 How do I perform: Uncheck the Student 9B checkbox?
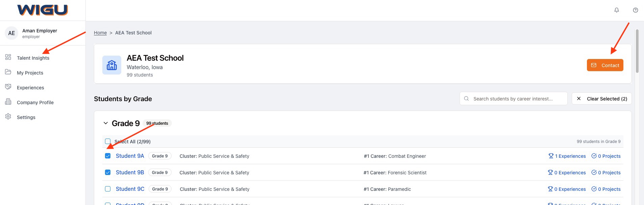(108, 172)
